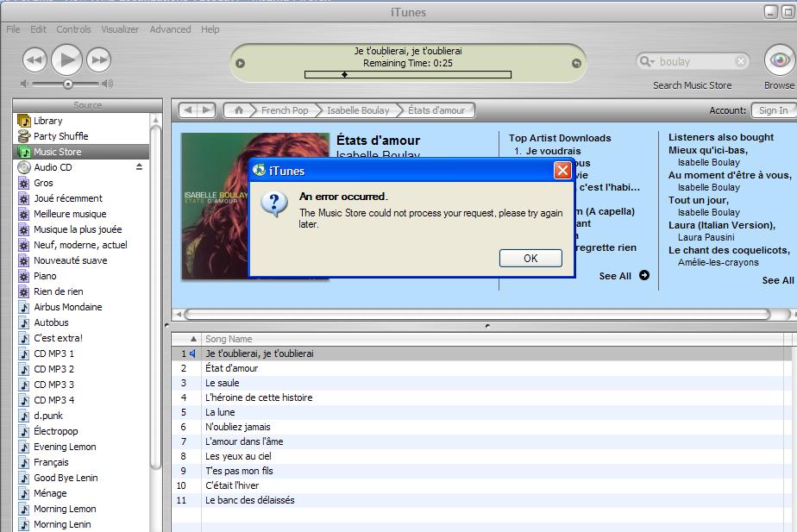Select Party Shuffle in the Source list
797x532 pixels.
coord(81,136)
